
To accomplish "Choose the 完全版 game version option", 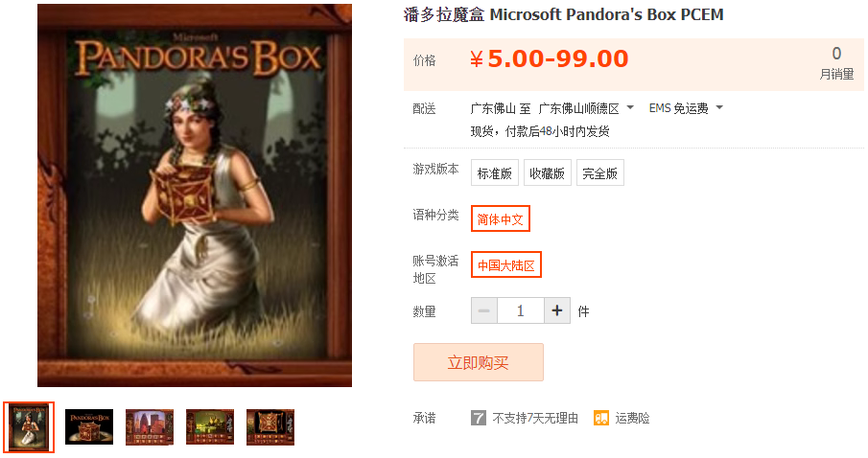I will [600, 172].
